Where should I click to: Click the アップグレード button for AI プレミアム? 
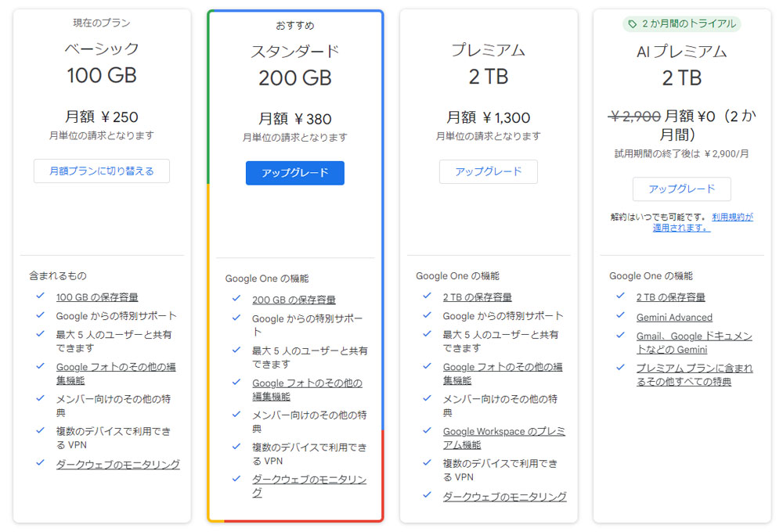682,189
